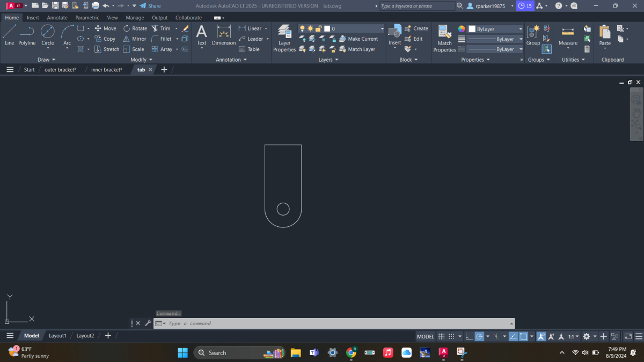Toggle polar tracking
Image resolution: width=644 pixels, height=362 pixels.
(x=479, y=336)
